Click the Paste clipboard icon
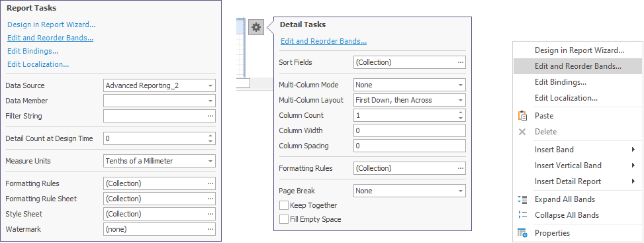The image size is (644, 243). (x=522, y=116)
